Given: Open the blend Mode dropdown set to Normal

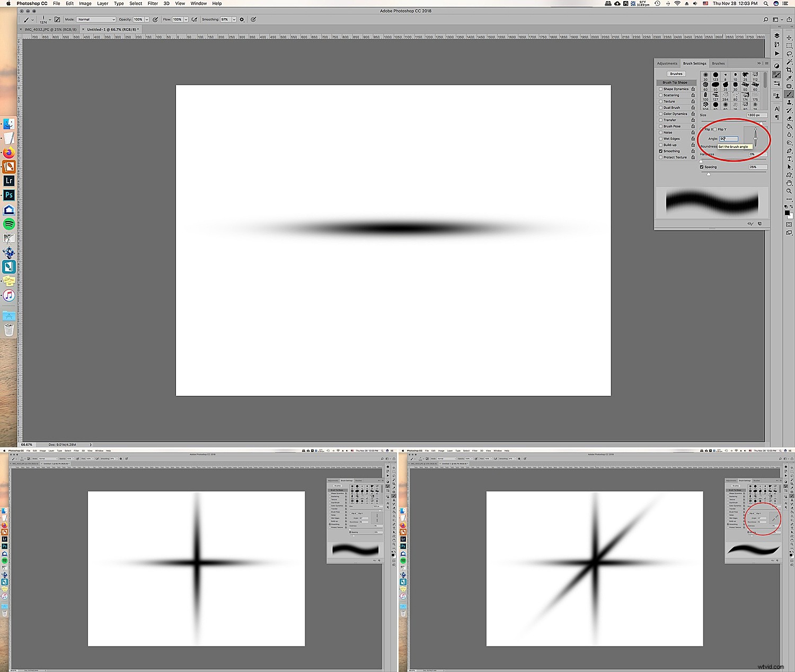Looking at the screenshot, I should 96,20.
